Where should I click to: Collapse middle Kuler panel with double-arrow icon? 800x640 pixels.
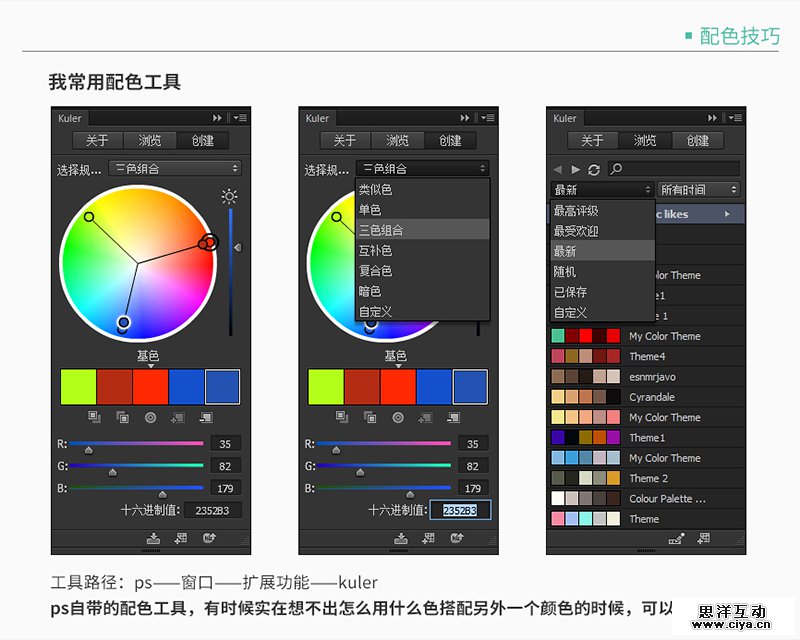[x=465, y=118]
